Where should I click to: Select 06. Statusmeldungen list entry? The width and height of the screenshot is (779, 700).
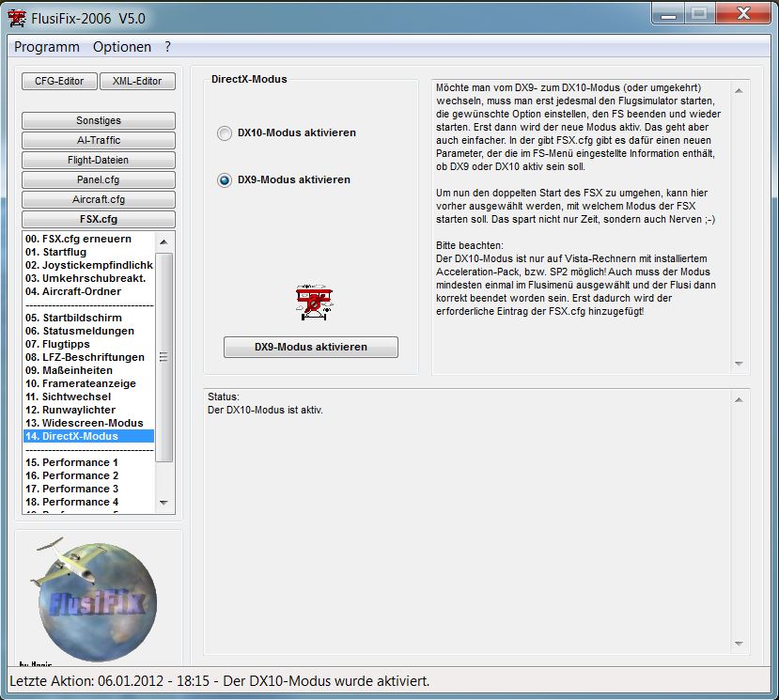[89, 331]
